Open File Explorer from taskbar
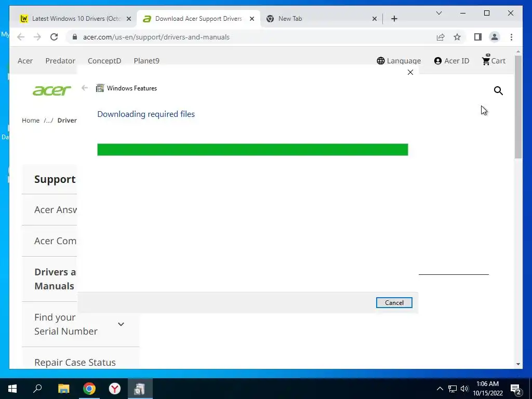The image size is (532, 399). click(63, 389)
